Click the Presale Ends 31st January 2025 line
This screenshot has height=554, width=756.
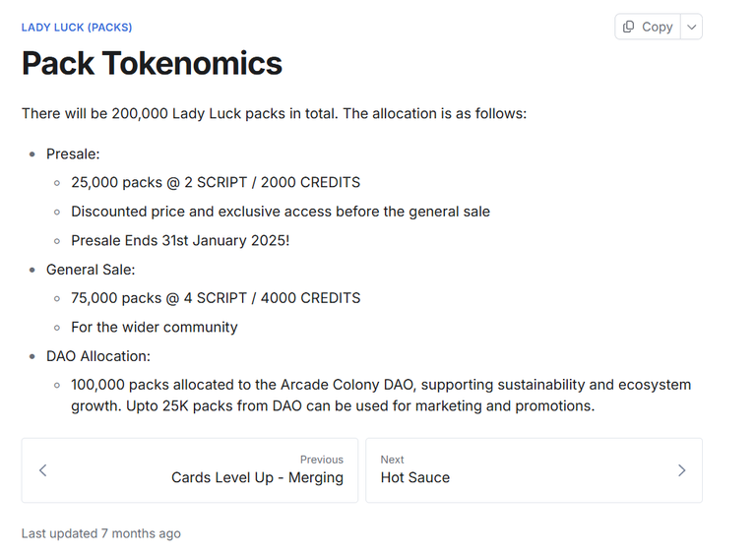(x=180, y=240)
